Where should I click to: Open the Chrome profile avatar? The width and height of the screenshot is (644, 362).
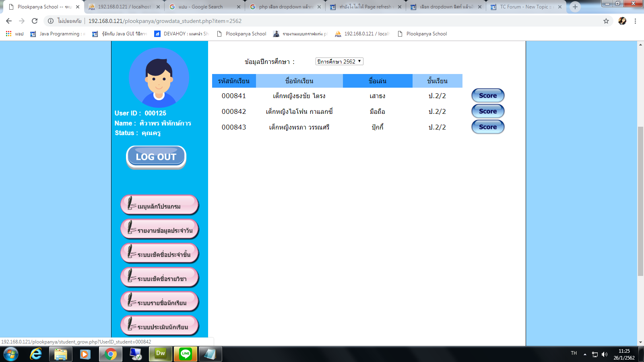[x=622, y=21]
